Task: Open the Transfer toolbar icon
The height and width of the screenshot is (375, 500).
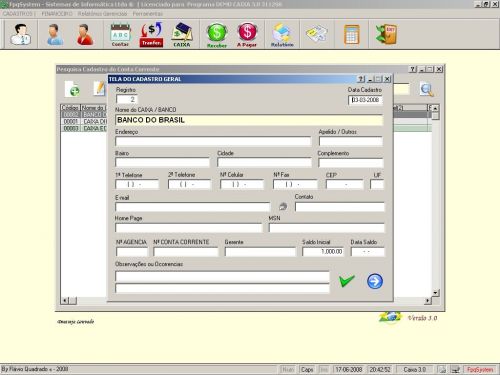Action: click(x=151, y=35)
